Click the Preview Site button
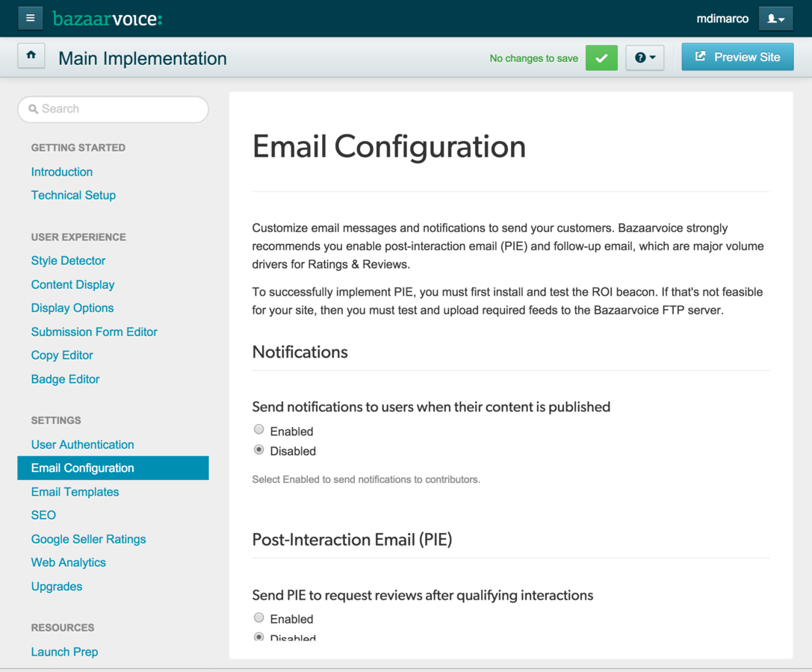Viewport: 812px width, 672px height. click(737, 57)
